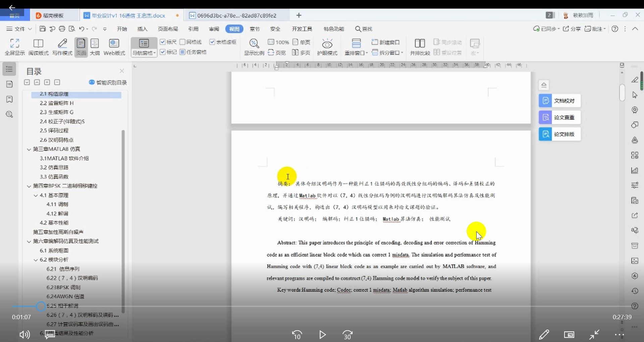The height and width of the screenshot is (342, 644).
Task: Open the Start ribbon tab
Action: point(122,29)
